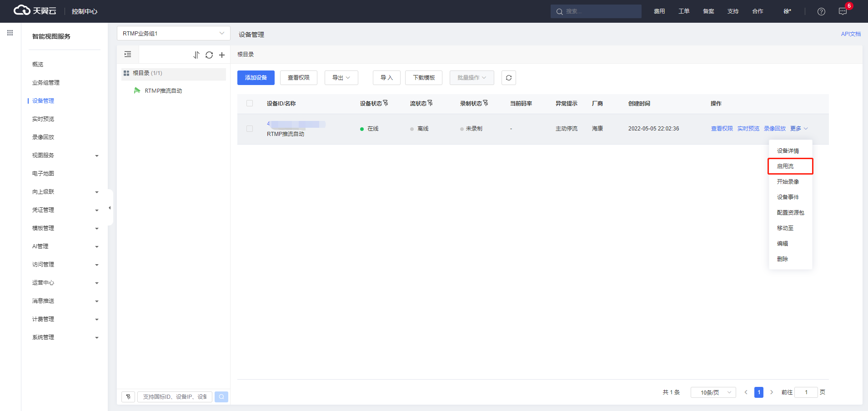Choose 删除 in the dropdown menu
Viewport: 868px width, 411px height.
tap(783, 259)
